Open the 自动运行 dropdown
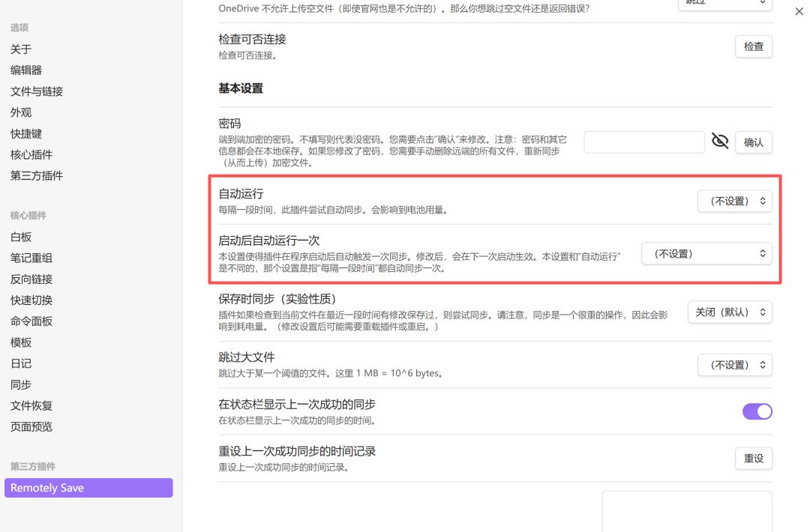This screenshot has height=532, width=810. tap(734, 202)
